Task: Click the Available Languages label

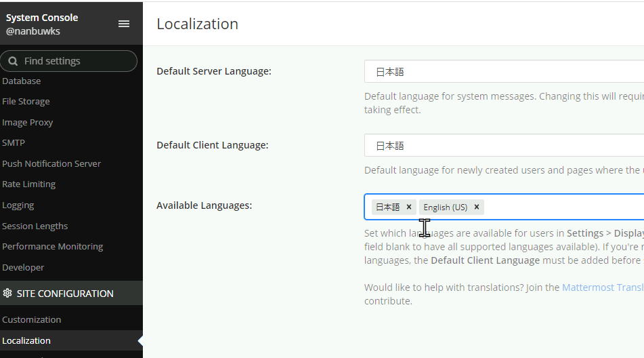Action: 204,205
